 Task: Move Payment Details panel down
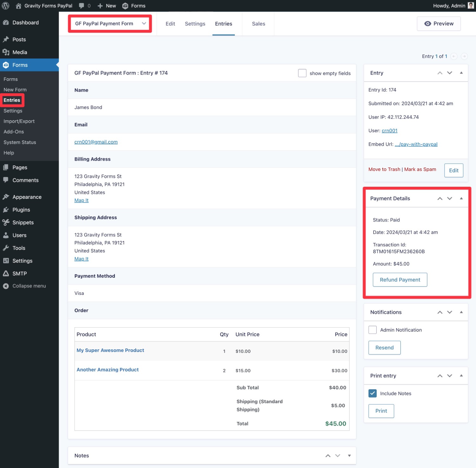click(x=450, y=198)
